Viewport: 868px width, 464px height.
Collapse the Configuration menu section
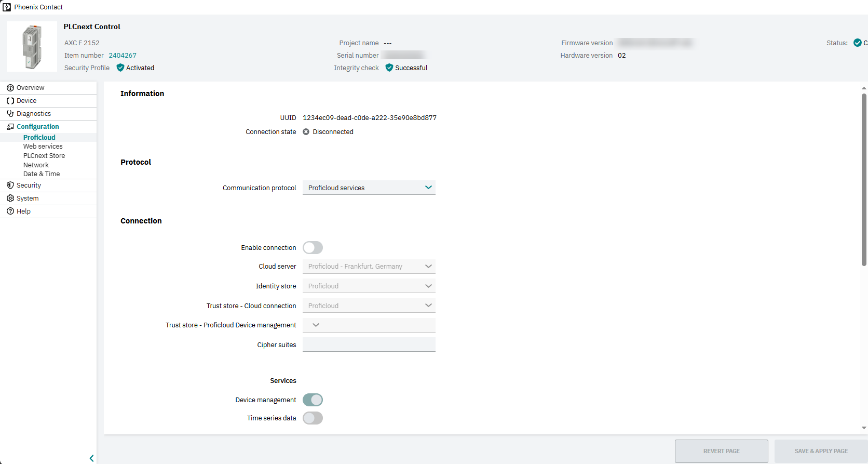[48, 127]
